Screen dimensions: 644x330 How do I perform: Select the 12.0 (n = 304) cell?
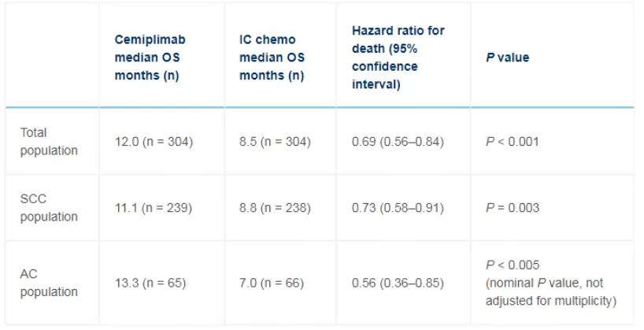(154, 142)
